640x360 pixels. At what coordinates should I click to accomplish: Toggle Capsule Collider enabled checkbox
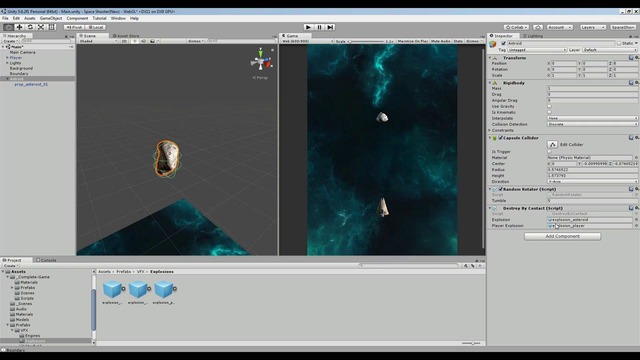500,138
